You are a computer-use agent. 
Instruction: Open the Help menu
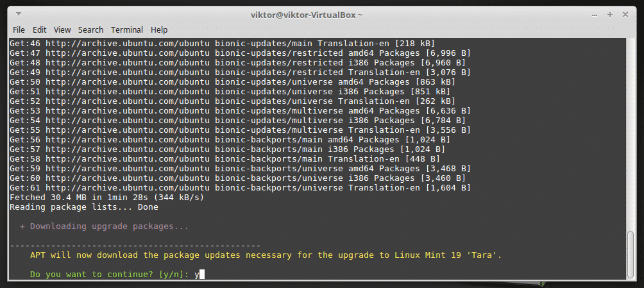coord(159,30)
